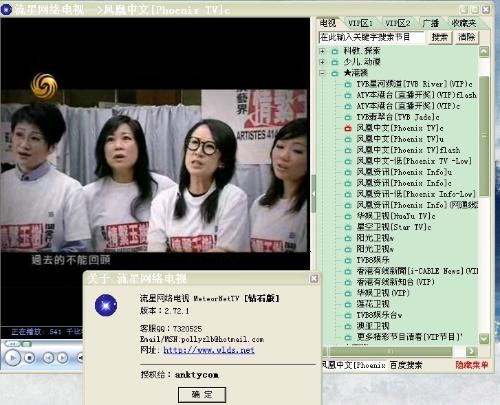Viewport: 500px width, 405px height.
Task: Select 香港有线新知台(VIP) channel
Action: [396, 282]
